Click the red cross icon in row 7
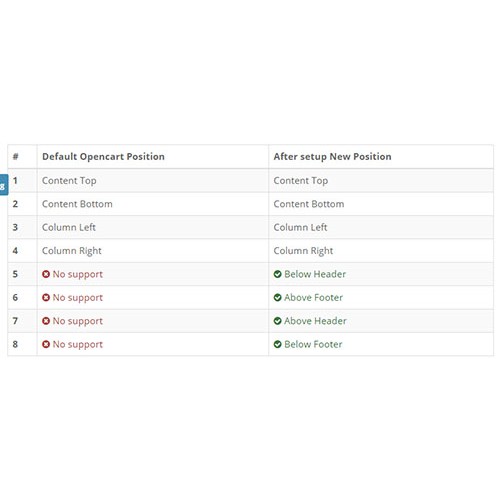The width and height of the screenshot is (500, 500). pos(46,321)
